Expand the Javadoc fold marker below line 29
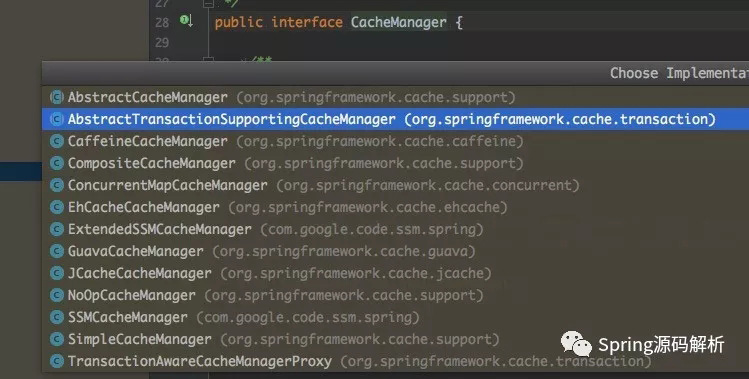Screen dimensions: 749x379 pyautogui.click(x=208, y=59)
